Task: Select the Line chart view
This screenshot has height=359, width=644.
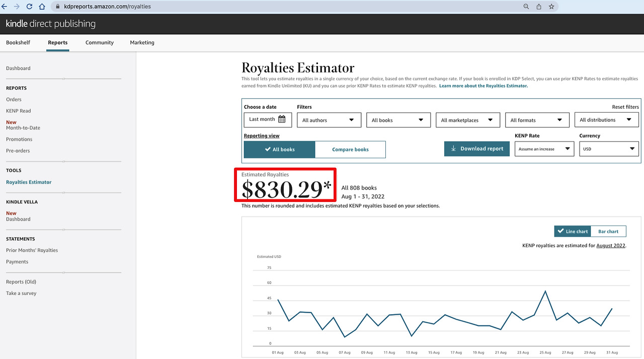Action: tap(573, 231)
